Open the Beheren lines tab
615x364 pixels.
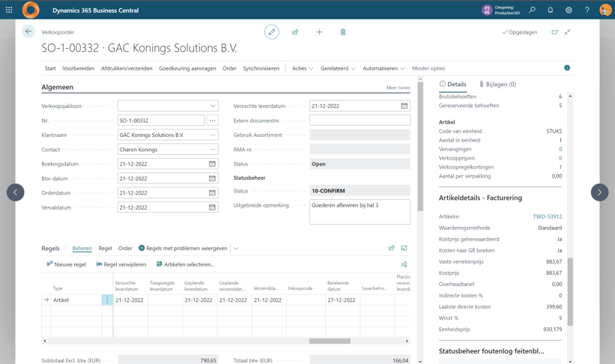click(82, 249)
